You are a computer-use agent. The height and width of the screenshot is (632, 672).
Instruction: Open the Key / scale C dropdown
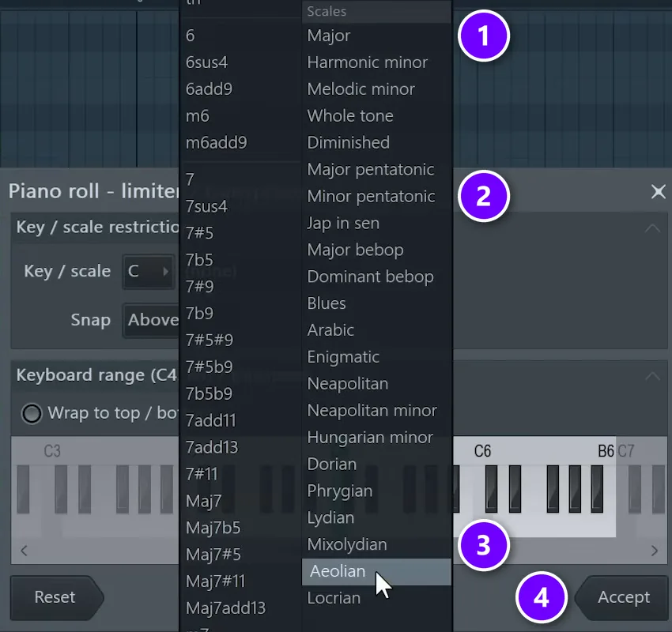coord(149,272)
